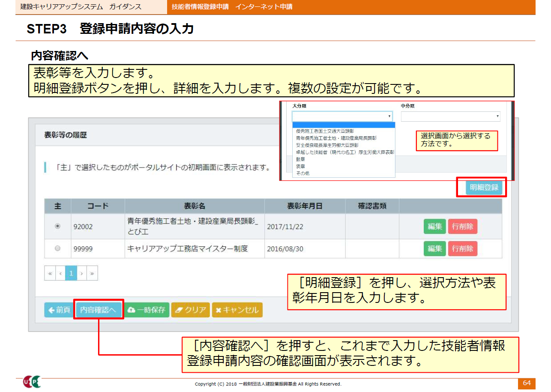This screenshot has height=392, width=551.
Task: Choose 青年優秀施工者土地・建設産業局長顕彰 option
Action: (344, 138)
